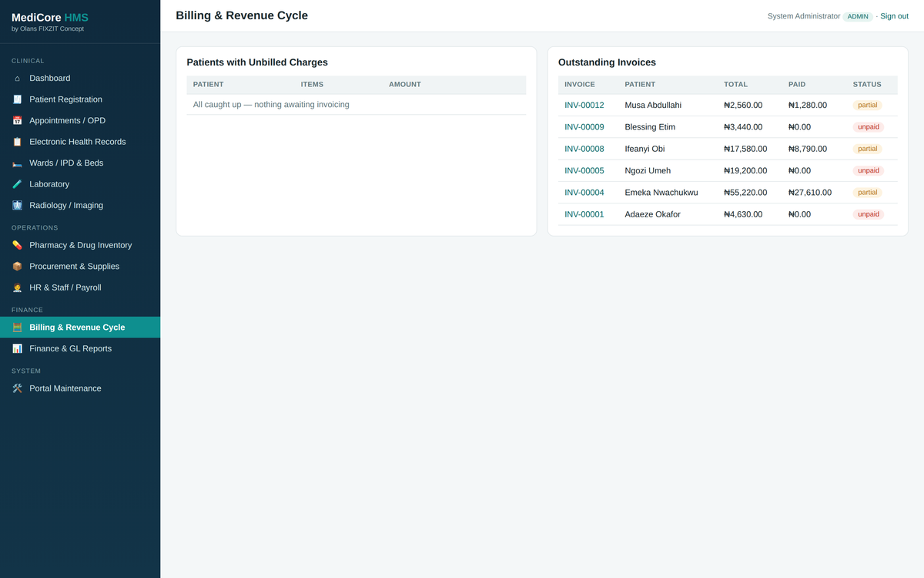This screenshot has height=578, width=924.
Task: Open Portal Maintenance
Action: tap(80, 388)
